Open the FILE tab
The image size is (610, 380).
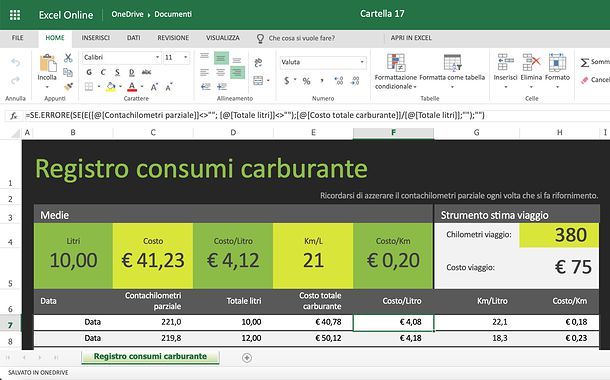coord(18,38)
